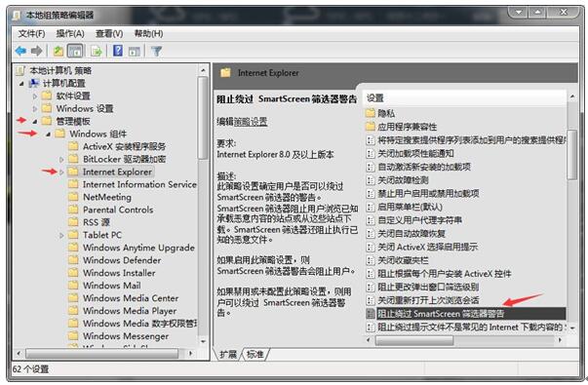
Task: Collapse the 管理模板 node
Action: coord(35,122)
